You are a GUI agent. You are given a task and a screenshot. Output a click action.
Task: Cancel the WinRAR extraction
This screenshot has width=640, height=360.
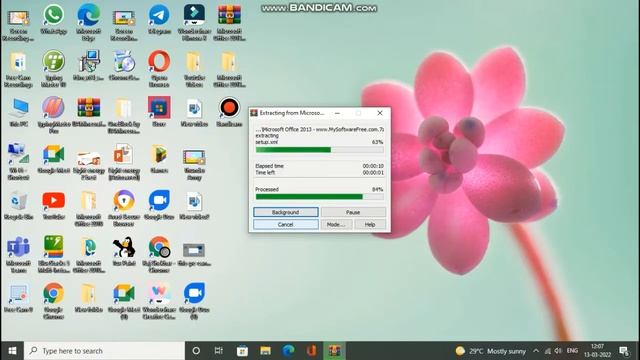[x=286, y=224]
